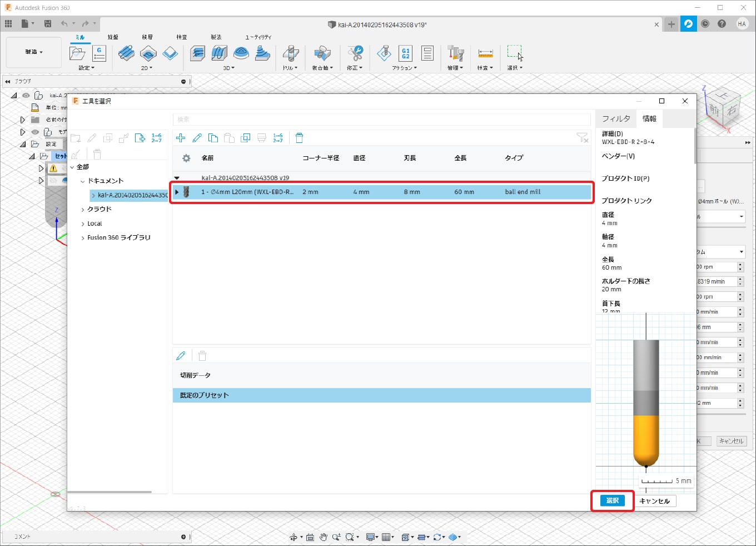756x546 pixels.
Task: Collapse the ドキュメント tree node
Action: coord(83,181)
